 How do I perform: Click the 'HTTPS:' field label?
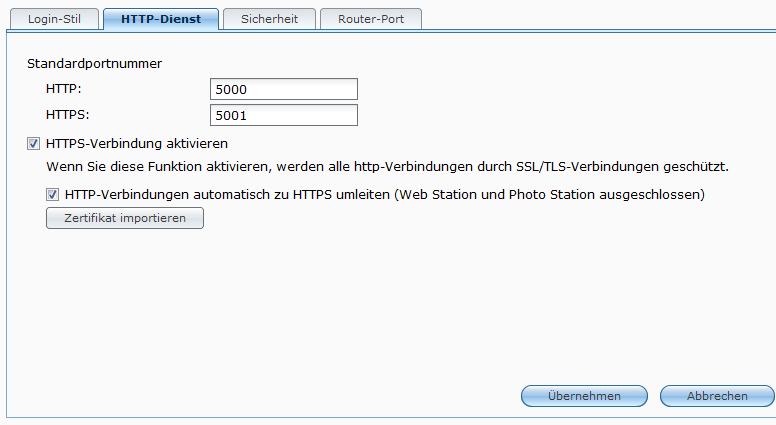[67, 116]
